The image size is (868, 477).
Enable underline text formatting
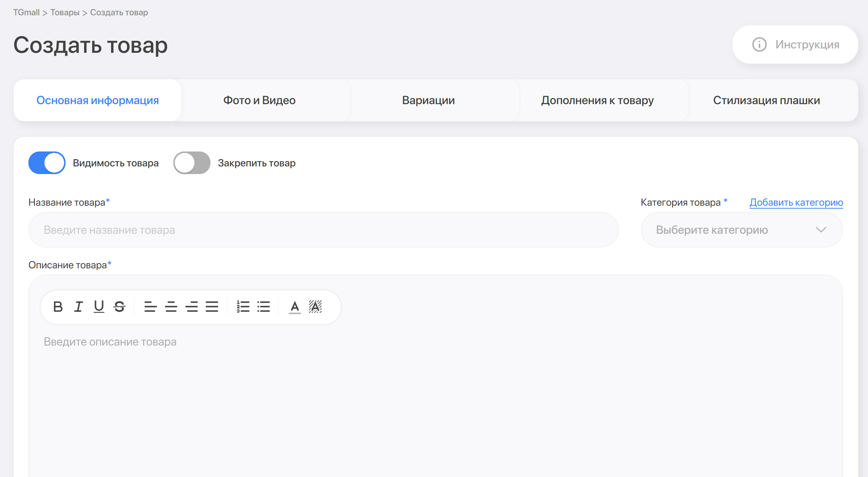coord(99,307)
